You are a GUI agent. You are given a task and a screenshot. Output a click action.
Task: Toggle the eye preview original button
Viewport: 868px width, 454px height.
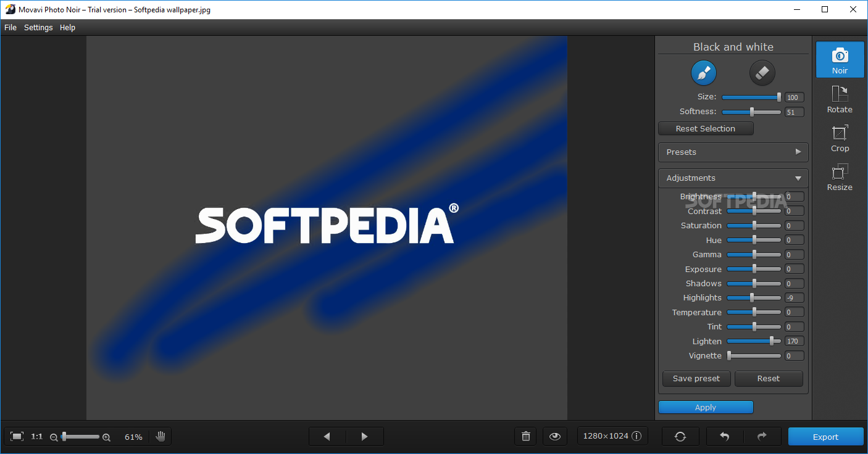click(555, 437)
